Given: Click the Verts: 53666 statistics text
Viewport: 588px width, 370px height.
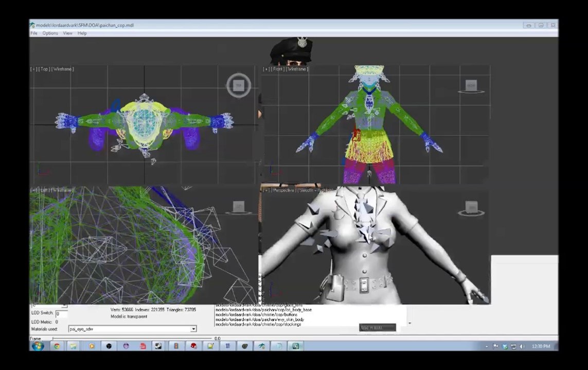Looking at the screenshot, I should coord(122,310).
